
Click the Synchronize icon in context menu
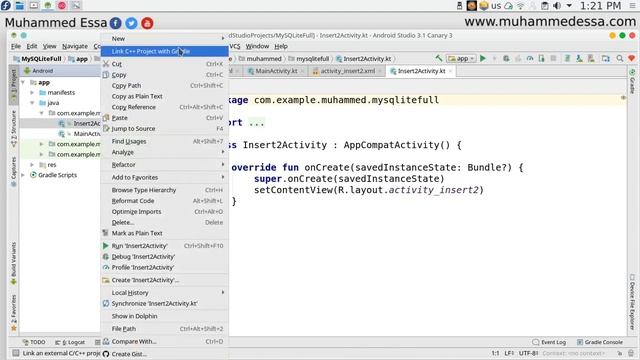tap(106, 303)
